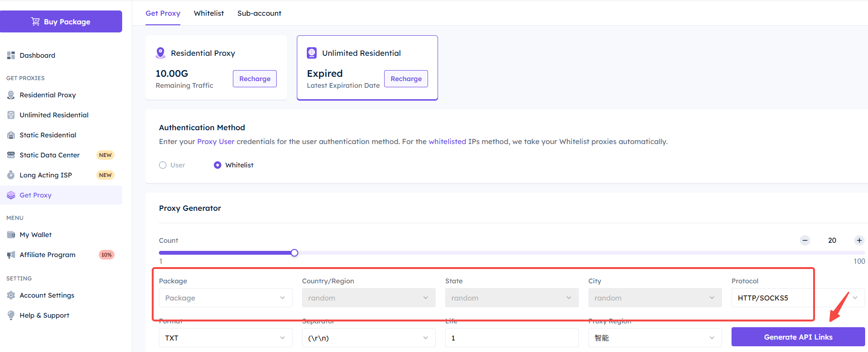The height and width of the screenshot is (352, 868).
Task: Click the Count slider handle
Action: (294, 253)
